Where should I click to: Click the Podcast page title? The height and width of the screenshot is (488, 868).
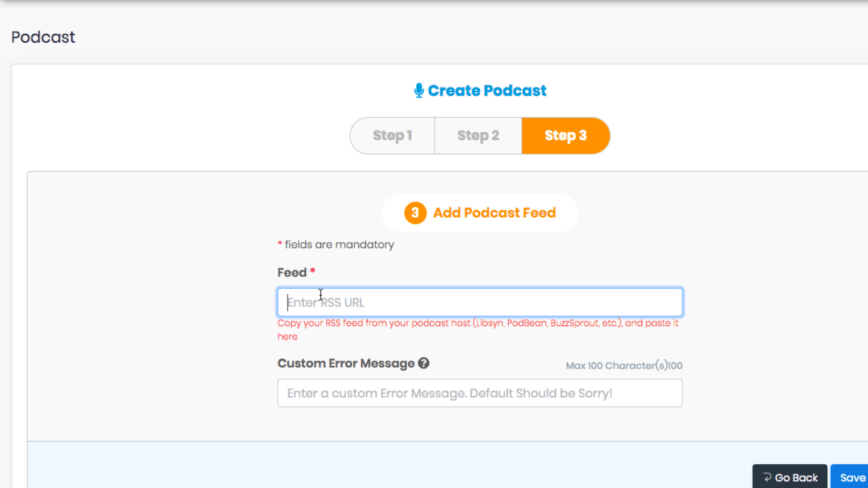(43, 37)
